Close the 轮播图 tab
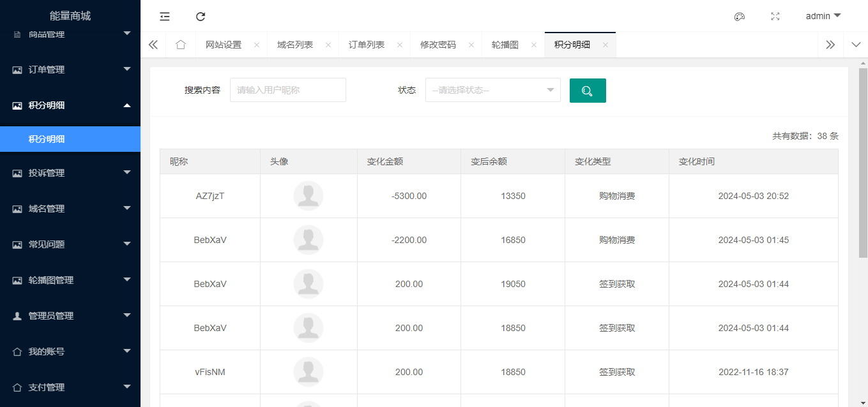The height and width of the screenshot is (407, 868). point(534,45)
